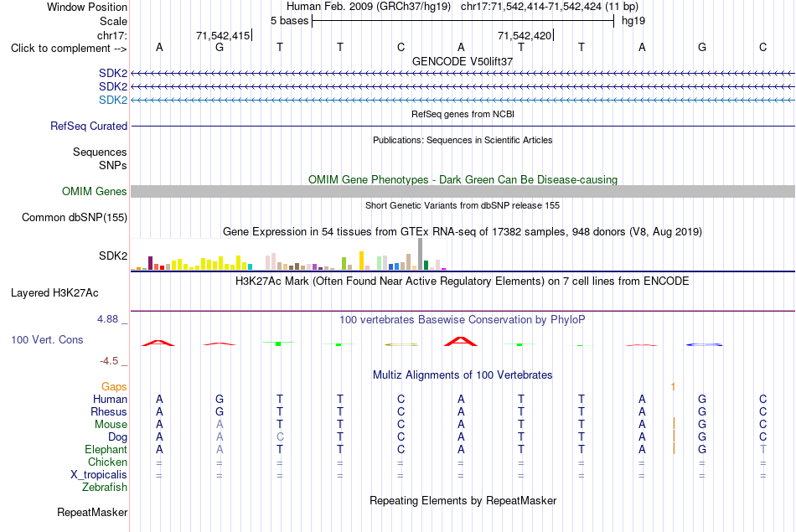Click the tallest gray bar in the GTEx chart
This screenshot has height=532, width=796.
click(x=421, y=254)
